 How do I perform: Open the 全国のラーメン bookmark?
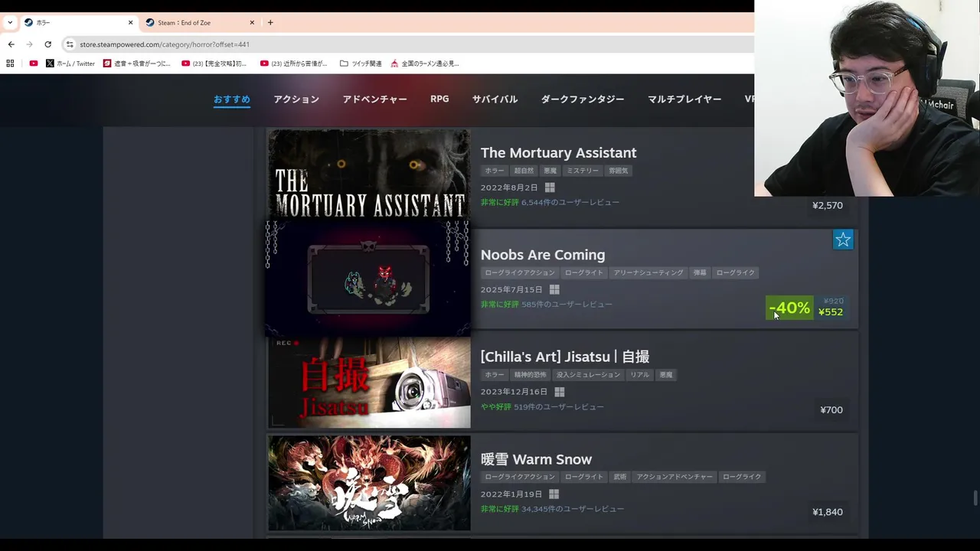[x=425, y=64]
